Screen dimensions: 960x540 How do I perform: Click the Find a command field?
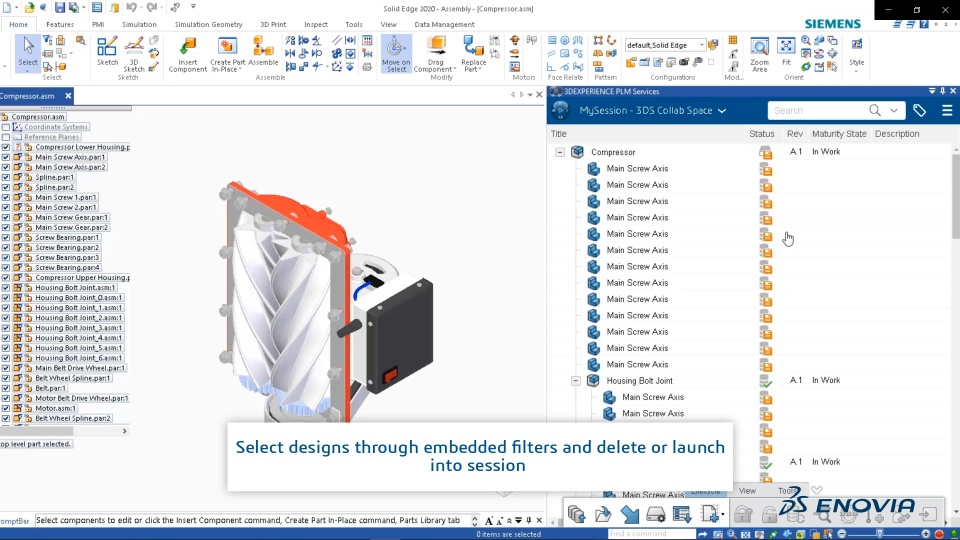pos(651,534)
